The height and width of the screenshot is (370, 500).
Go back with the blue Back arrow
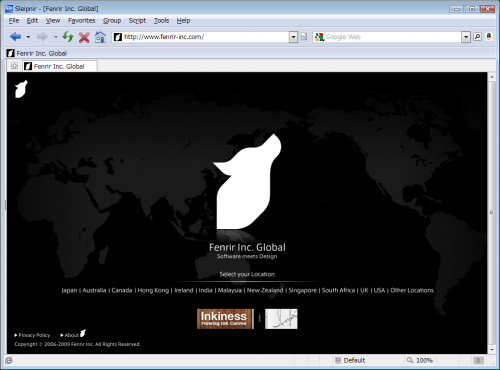15,37
